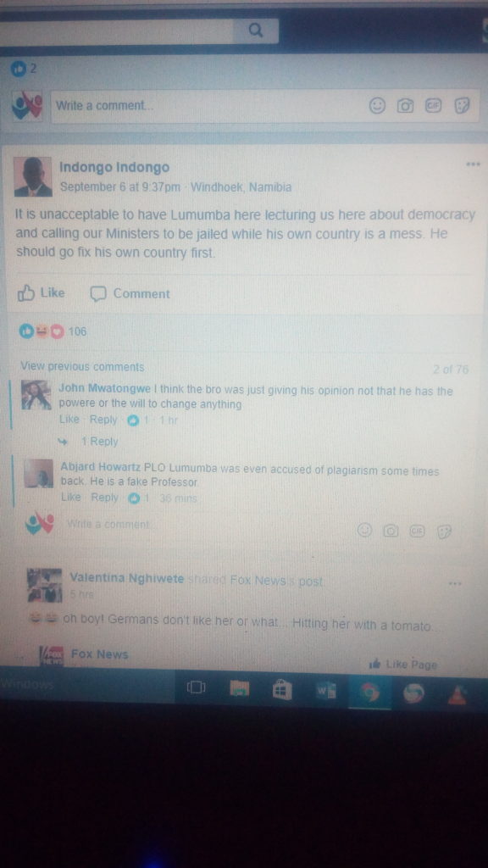Open Fox News page link
488x868 pixels.
(99, 654)
